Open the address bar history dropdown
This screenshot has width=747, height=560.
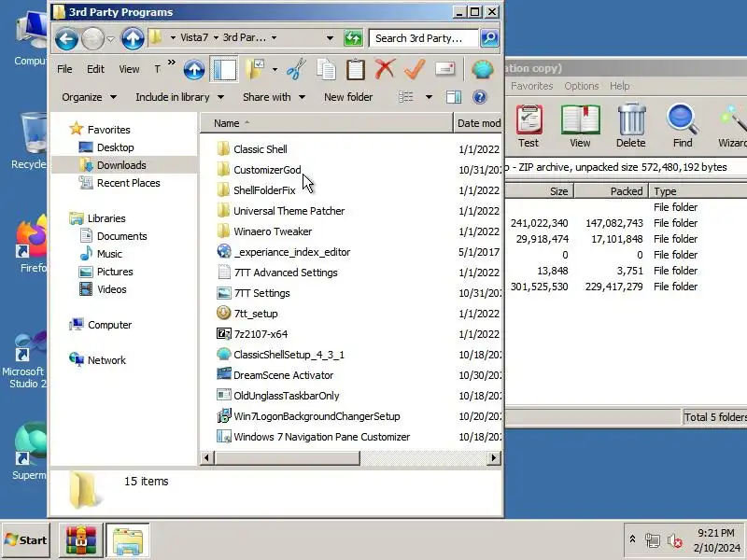[330, 37]
